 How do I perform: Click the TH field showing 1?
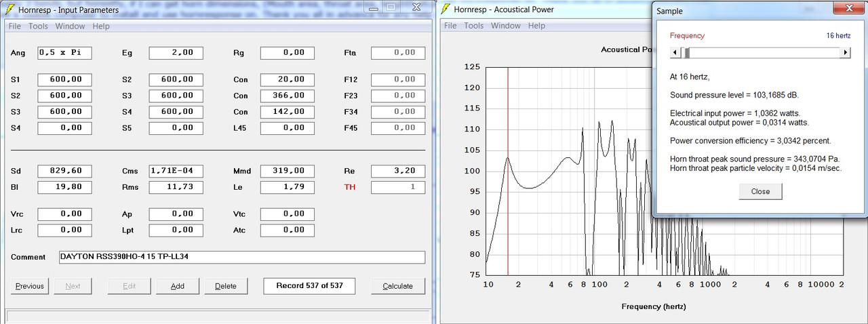[398, 187]
